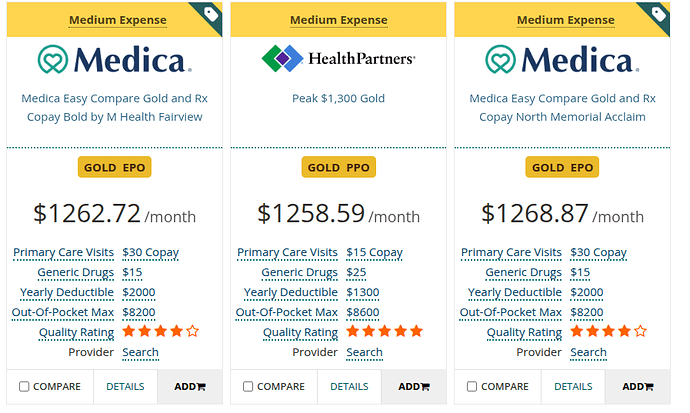
Task: Click the Gold PPO badge
Action: (x=338, y=167)
